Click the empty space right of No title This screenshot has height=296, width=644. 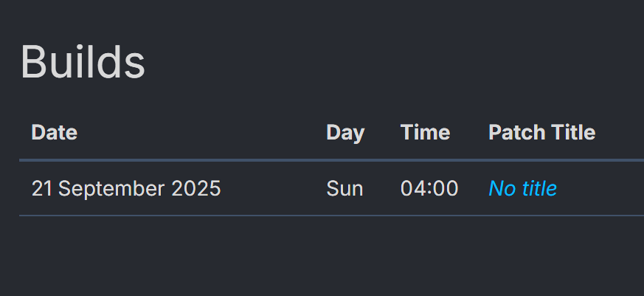(x=600, y=189)
